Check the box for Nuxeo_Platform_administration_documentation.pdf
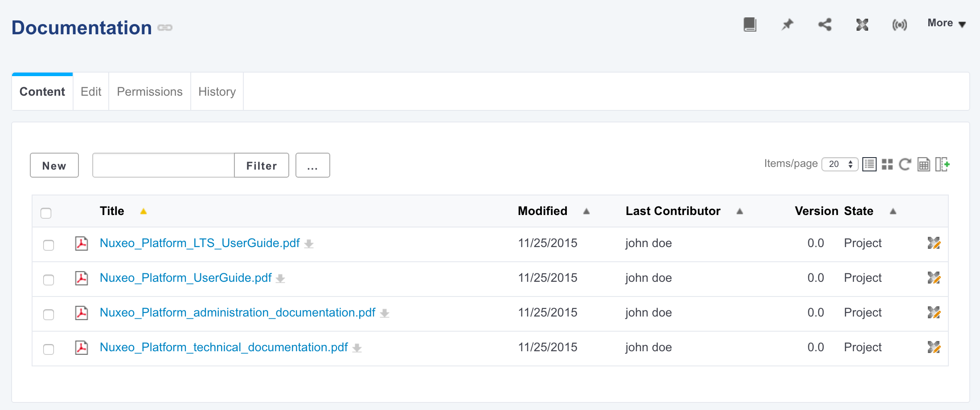 coord(49,314)
